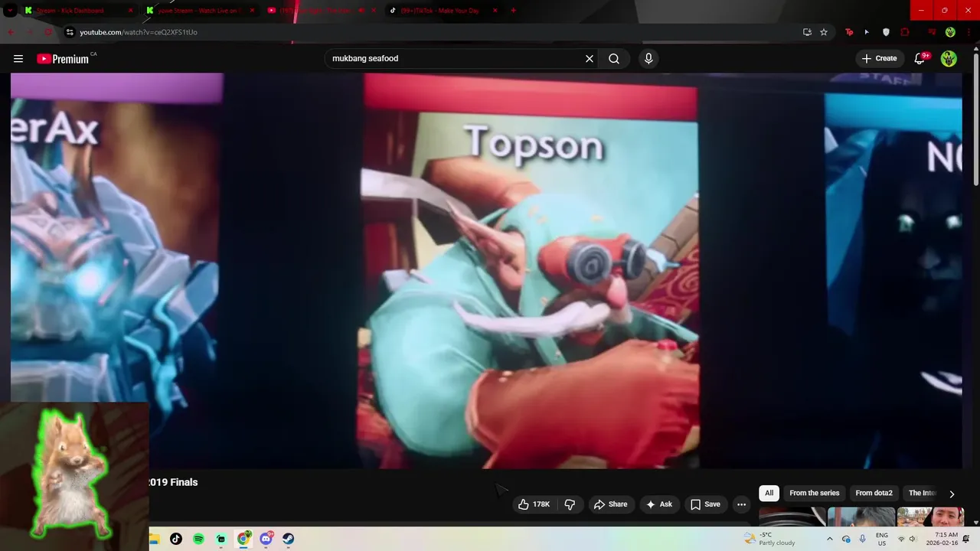Open the weather widget showing -5°C
This screenshot has height=551, width=980.
point(769,539)
